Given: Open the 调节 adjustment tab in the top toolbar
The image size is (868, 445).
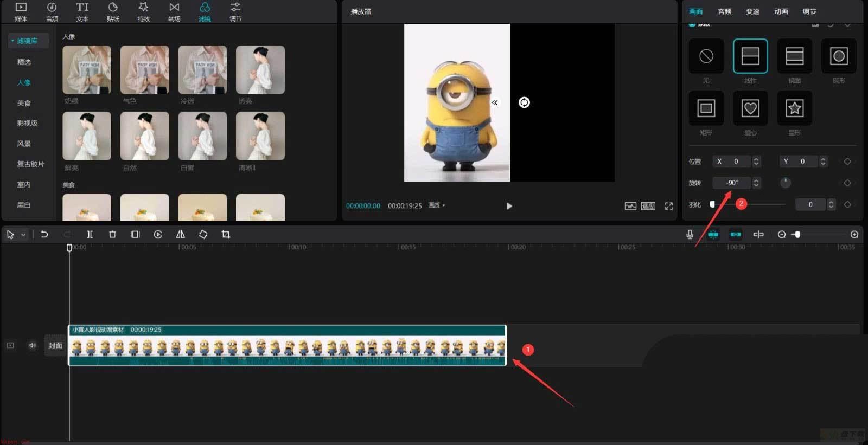Looking at the screenshot, I should pyautogui.click(x=235, y=12).
